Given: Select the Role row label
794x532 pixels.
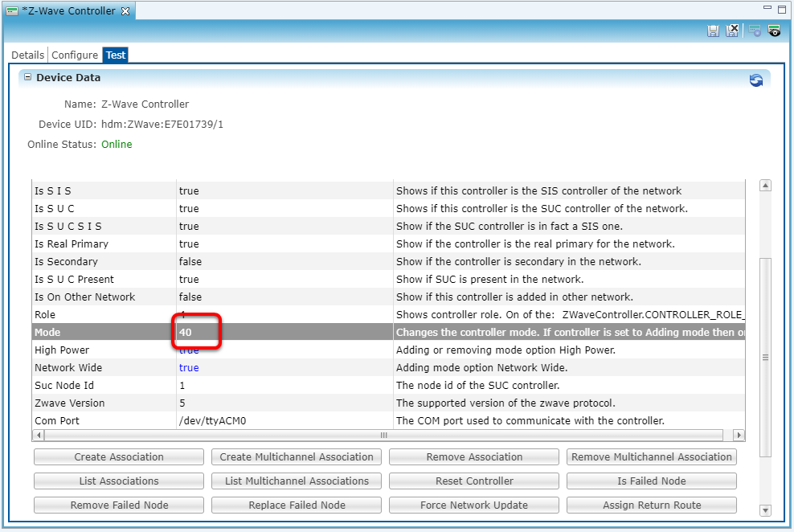Looking at the screenshot, I should pos(44,314).
